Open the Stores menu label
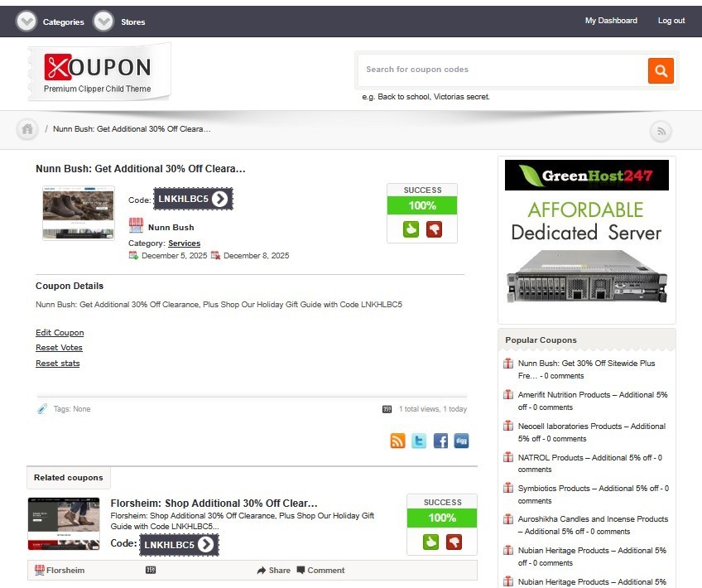This screenshot has height=588, width=702. tap(133, 22)
